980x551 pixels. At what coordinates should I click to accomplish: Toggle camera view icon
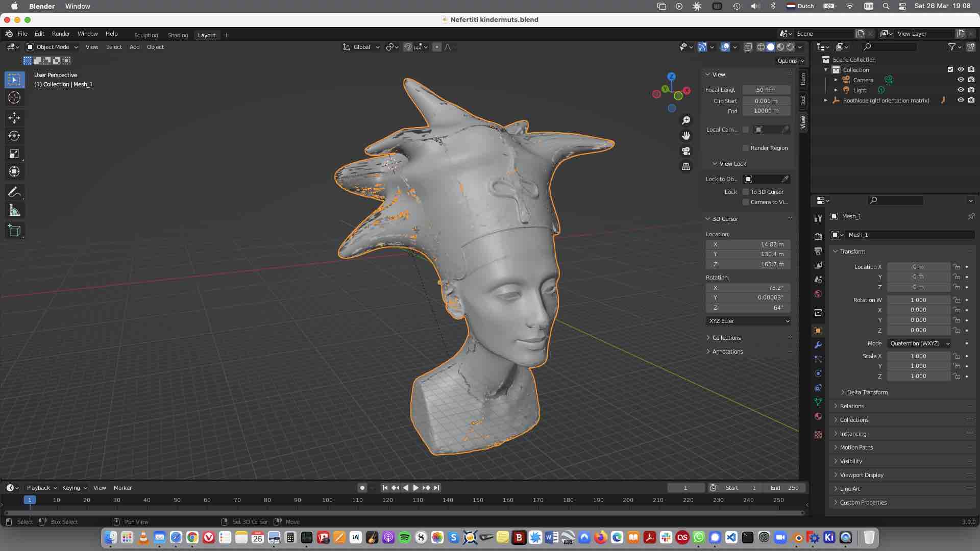click(x=686, y=151)
